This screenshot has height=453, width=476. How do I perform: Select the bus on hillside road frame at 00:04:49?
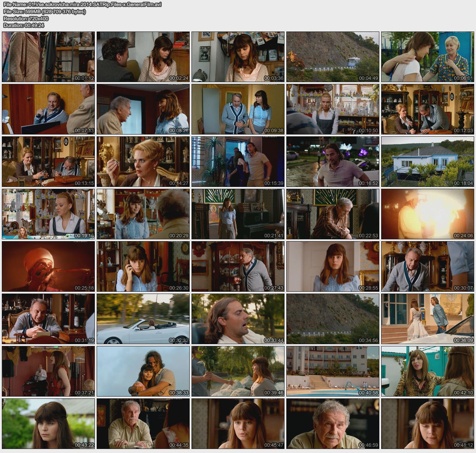332,57
